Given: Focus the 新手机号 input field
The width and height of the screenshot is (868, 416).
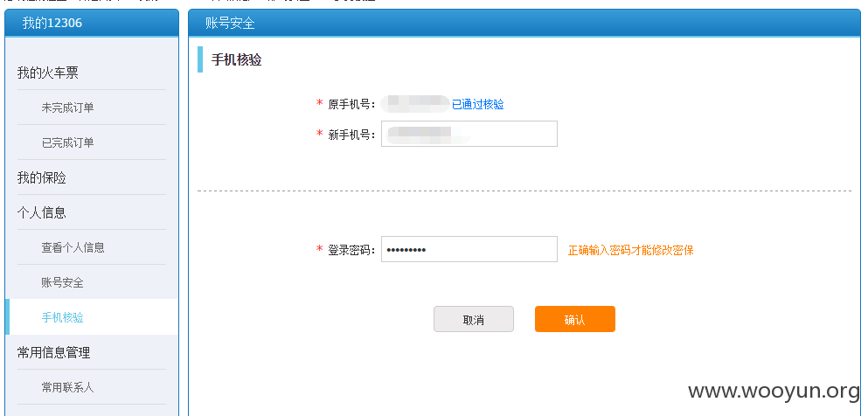Looking at the screenshot, I should click(x=469, y=134).
